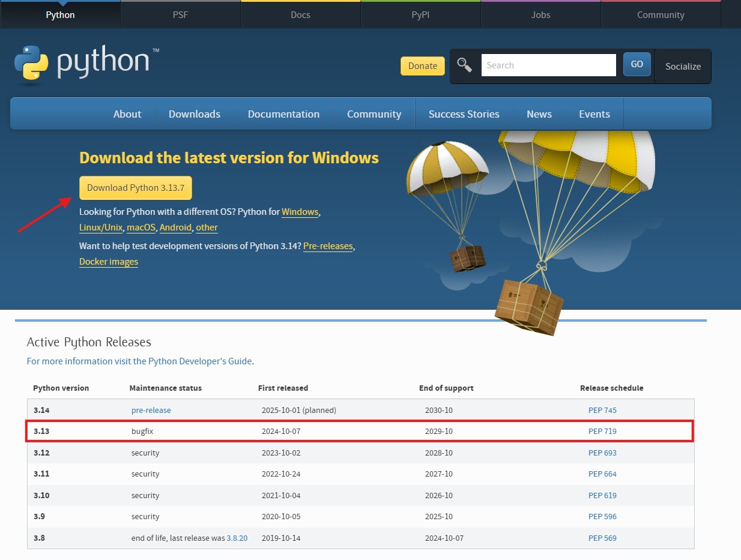This screenshot has width=741, height=560.
Task: Select the Python top tab
Action: 60,14
